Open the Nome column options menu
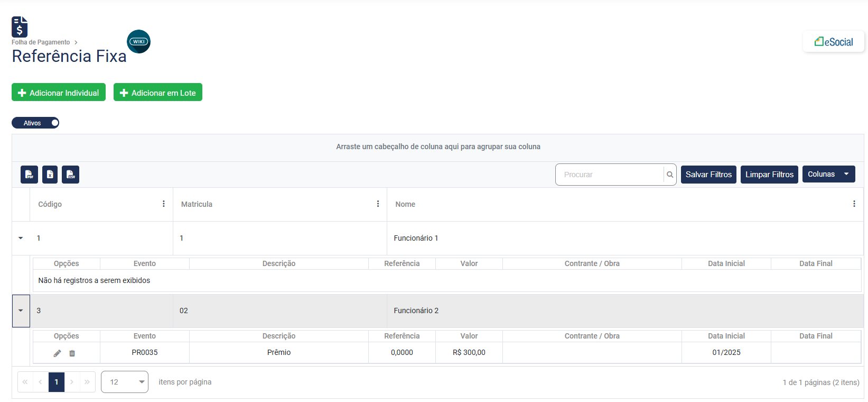 (x=854, y=204)
